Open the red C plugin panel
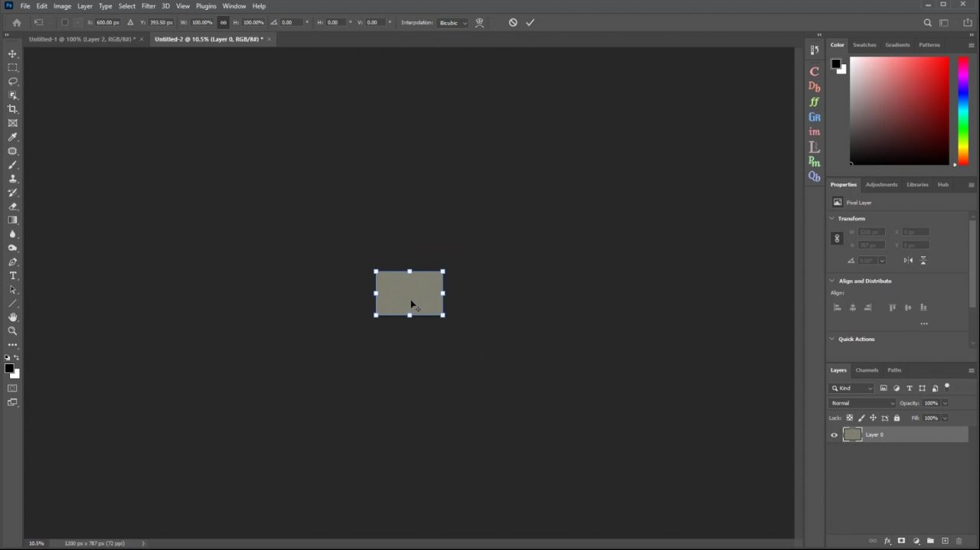980x550 pixels. 814,71
